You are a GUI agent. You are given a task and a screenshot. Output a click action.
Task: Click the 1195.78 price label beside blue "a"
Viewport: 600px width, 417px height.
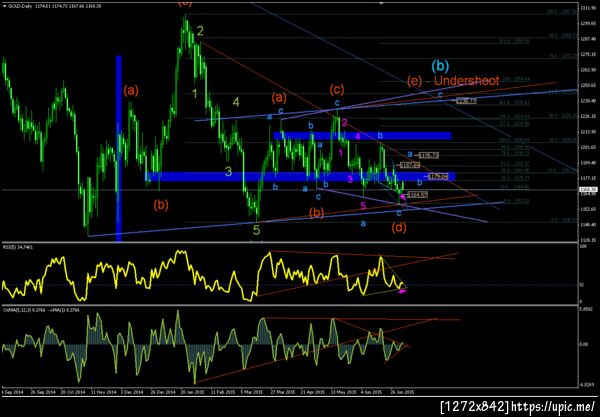point(429,155)
